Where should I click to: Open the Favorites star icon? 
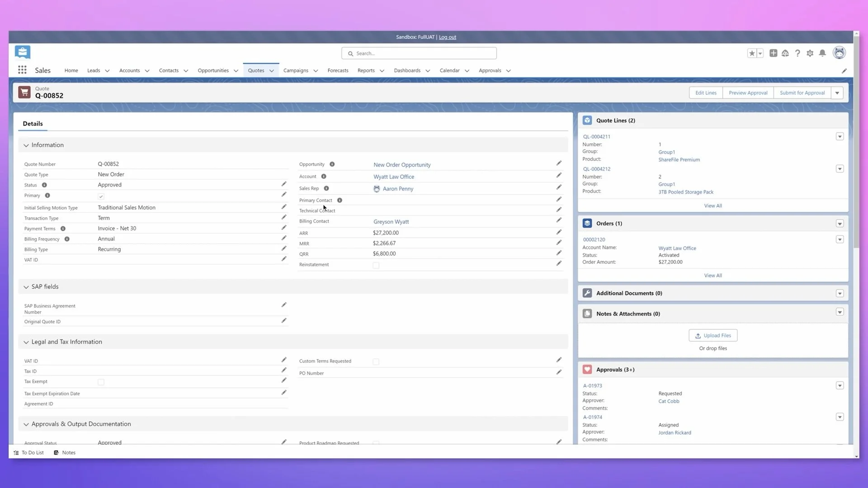pos(752,53)
